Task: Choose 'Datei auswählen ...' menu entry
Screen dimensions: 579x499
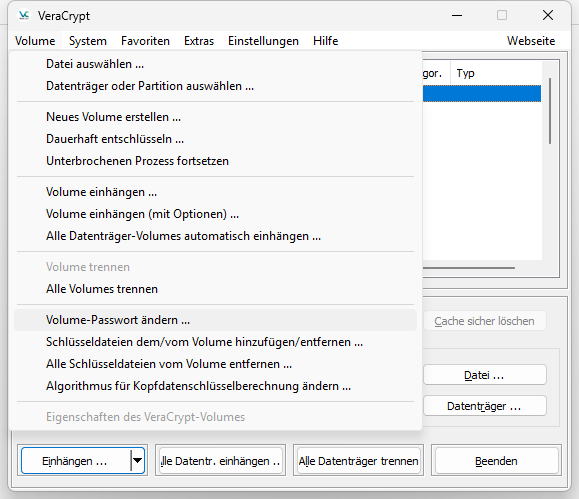Action: 215,64
